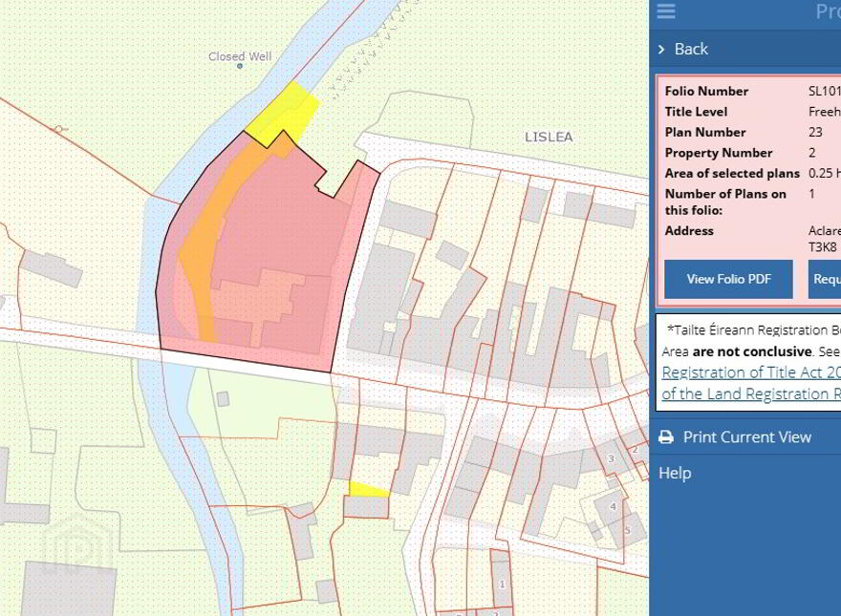
Task: Click building numbered 4 on map
Action: tap(613, 506)
